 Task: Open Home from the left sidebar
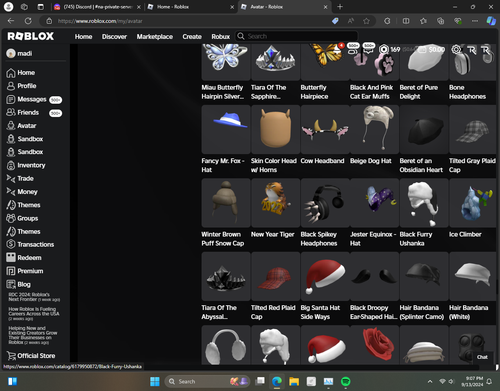point(21,73)
